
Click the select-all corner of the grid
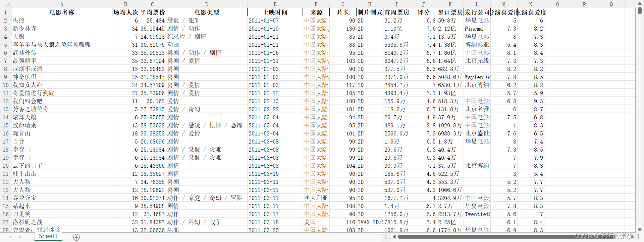(5, 4)
